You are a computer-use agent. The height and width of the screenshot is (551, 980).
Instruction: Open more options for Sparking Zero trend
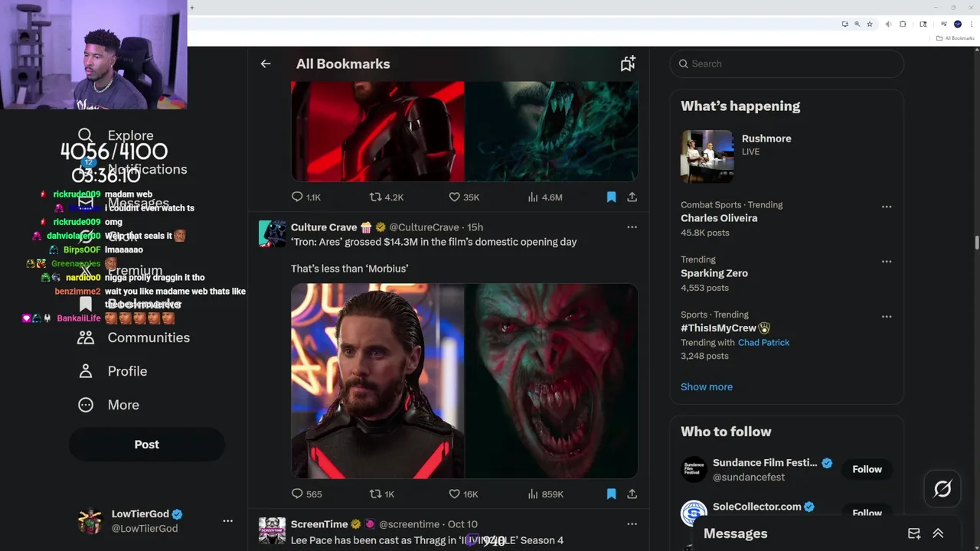[887, 262]
